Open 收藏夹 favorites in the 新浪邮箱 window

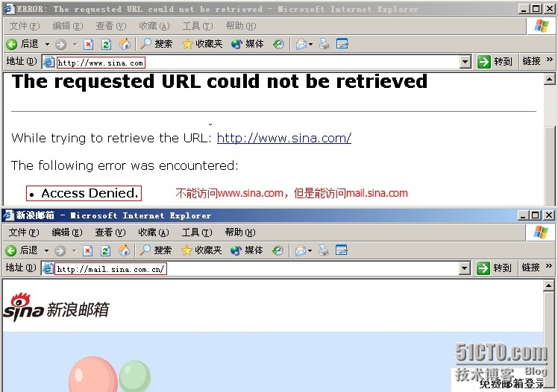coord(201,250)
